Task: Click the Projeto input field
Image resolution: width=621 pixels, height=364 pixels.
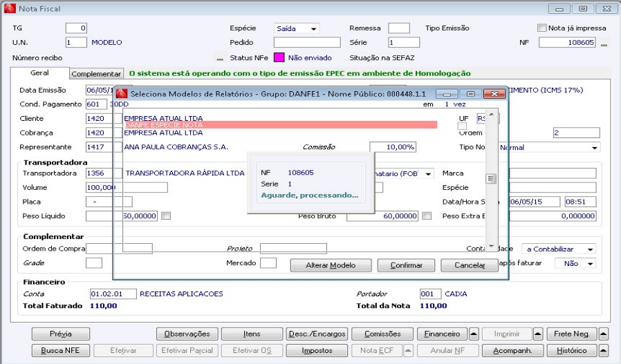Action: (x=293, y=248)
